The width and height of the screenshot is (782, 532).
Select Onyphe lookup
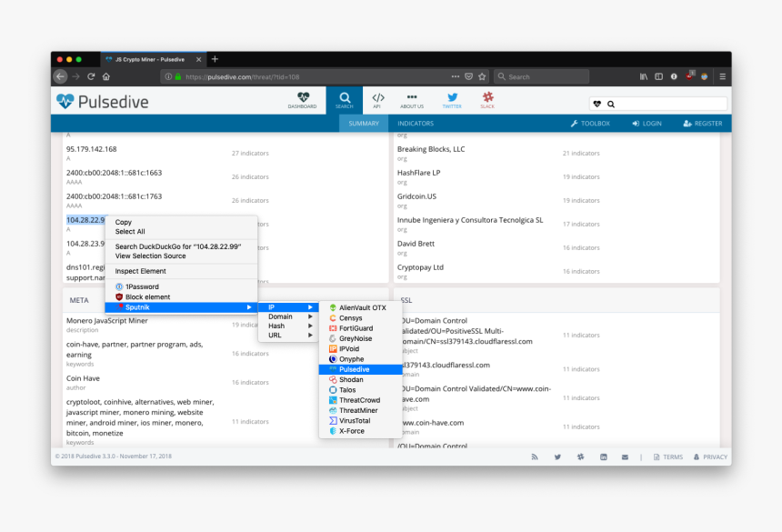click(361, 359)
